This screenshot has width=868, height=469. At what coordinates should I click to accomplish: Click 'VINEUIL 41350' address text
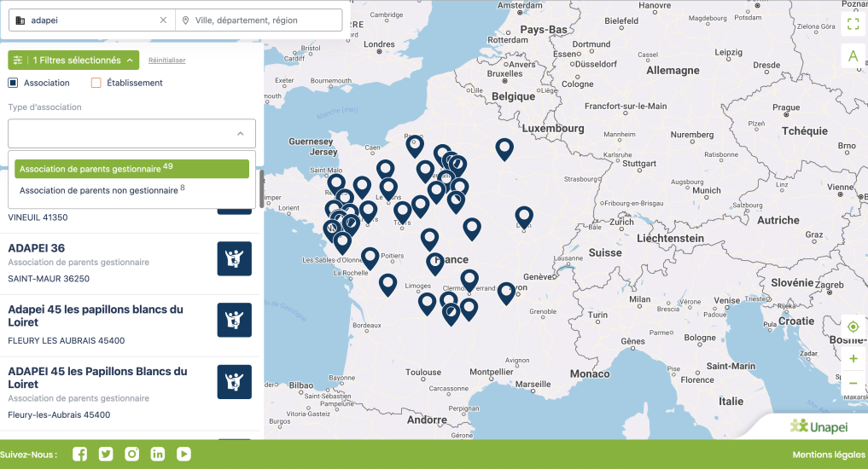(x=38, y=217)
